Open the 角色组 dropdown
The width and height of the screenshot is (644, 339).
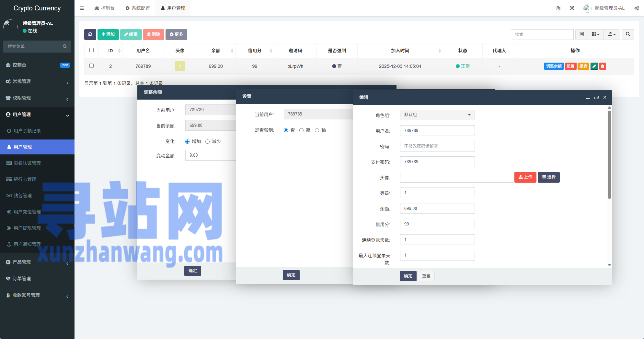tap(437, 115)
